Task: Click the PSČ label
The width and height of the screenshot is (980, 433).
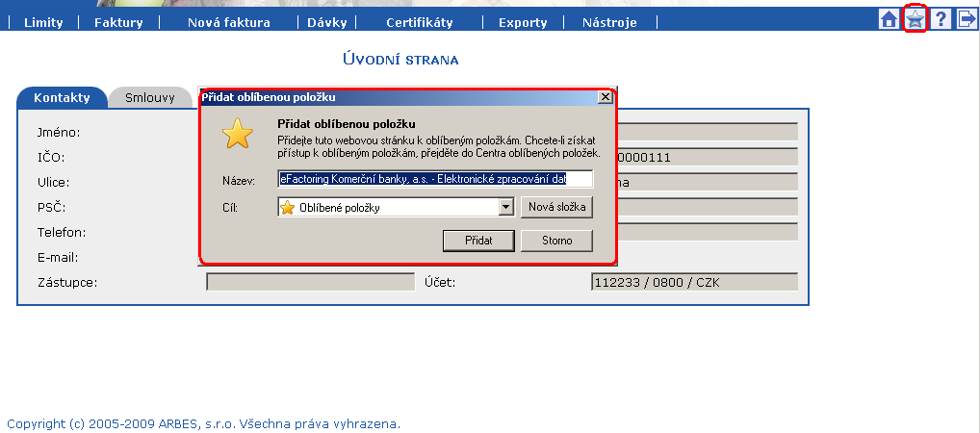Action: click(x=52, y=207)
